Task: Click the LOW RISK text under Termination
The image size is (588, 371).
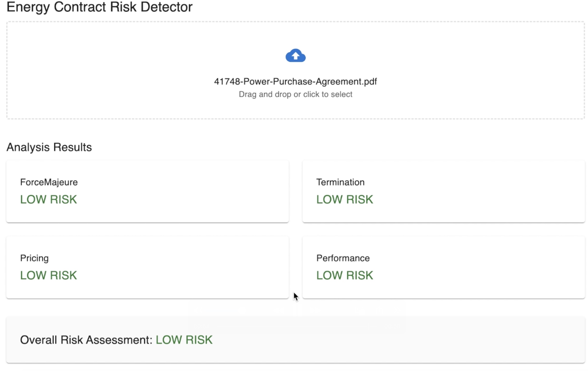Action: (345, 199)
